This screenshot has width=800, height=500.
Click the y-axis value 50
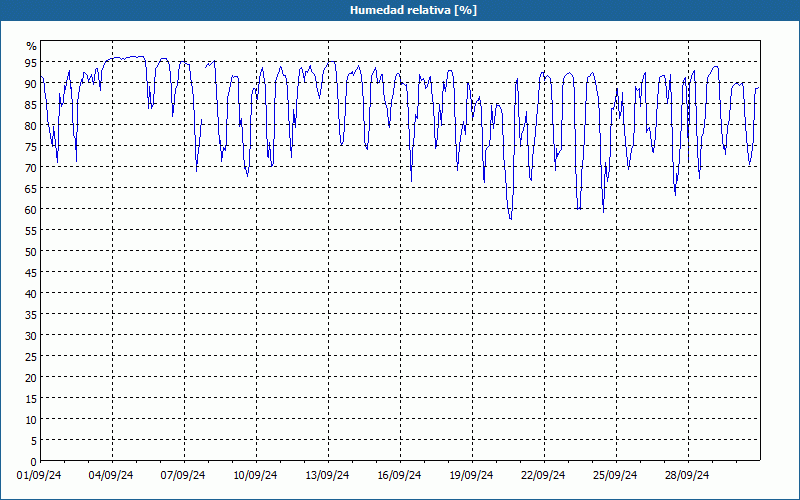tap(31, 251)
